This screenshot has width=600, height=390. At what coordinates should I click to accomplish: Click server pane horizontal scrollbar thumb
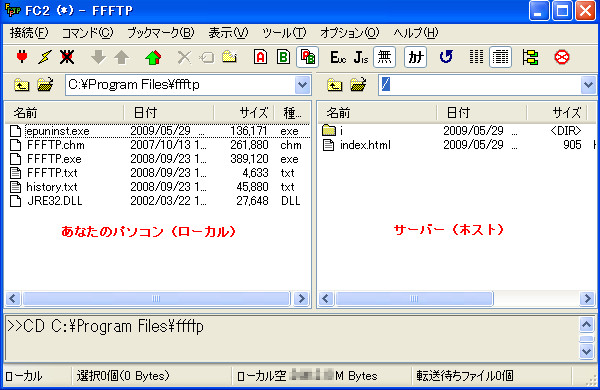coord(414,299)
